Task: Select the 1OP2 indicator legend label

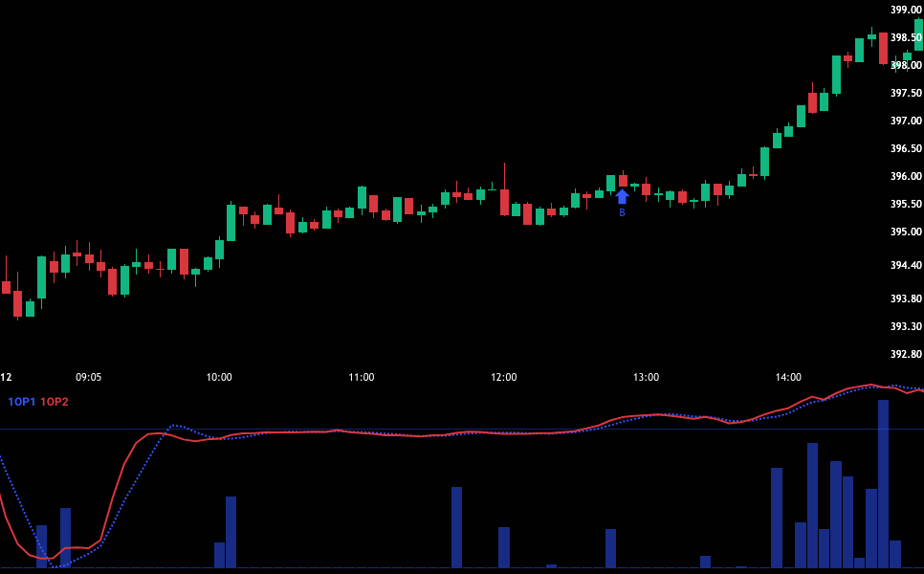Action: 55,402
